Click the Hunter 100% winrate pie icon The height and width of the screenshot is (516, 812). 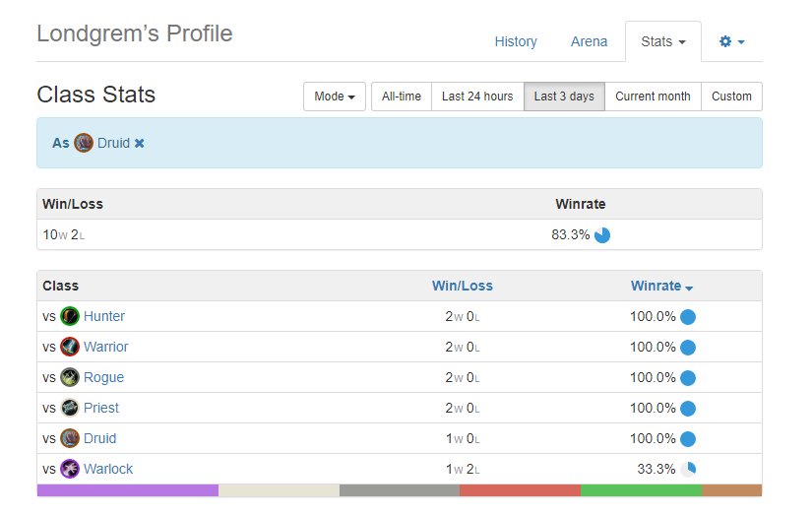(688, 316)
